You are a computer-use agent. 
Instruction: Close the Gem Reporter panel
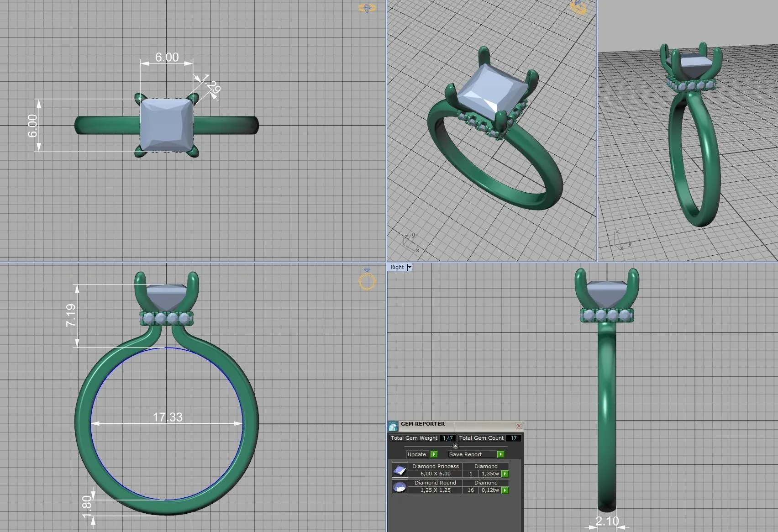519,426
